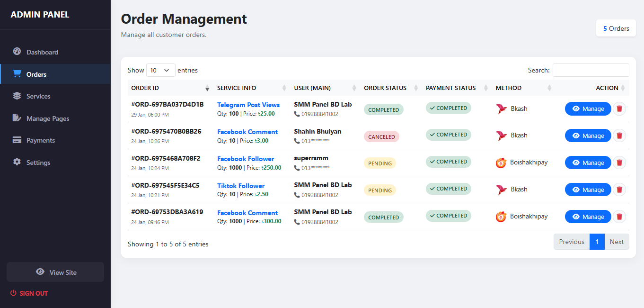Click the Dashboard gauge icon in sidebar

tap(17, 52)
